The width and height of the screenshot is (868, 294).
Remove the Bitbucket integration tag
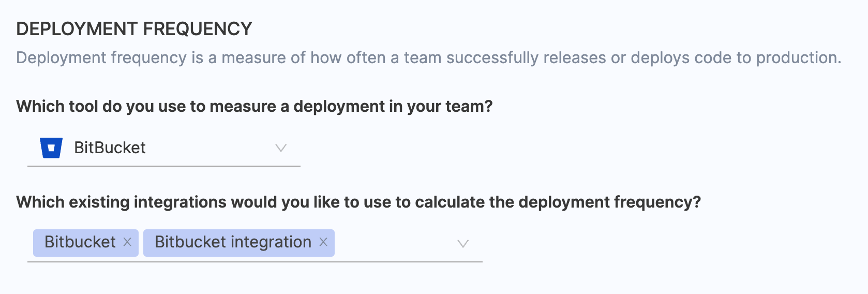click(x=323, y=242)
